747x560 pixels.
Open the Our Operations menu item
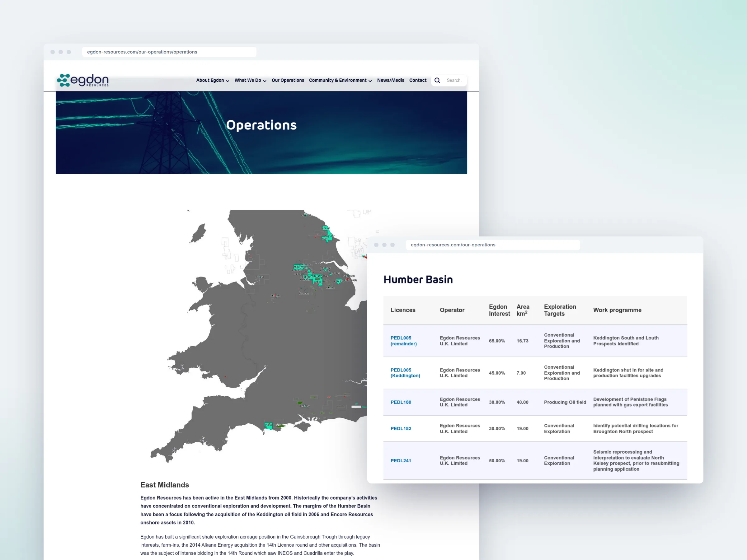tap(288, 80)
